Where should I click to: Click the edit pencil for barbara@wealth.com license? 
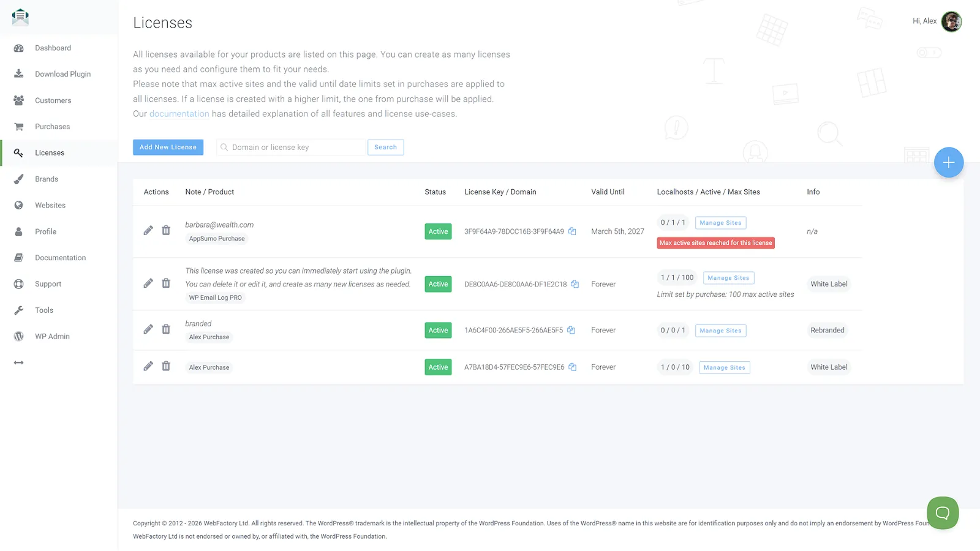pos(148,231)
